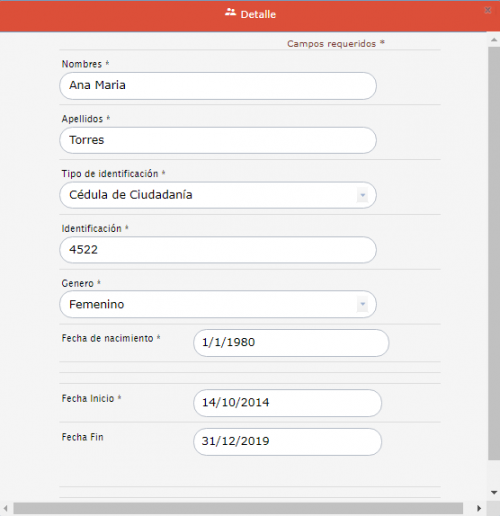Image resolution: width=500 pixels, height=516 pixels.
Task: Click the Detalle title text
Action: [x=258, y=14]
